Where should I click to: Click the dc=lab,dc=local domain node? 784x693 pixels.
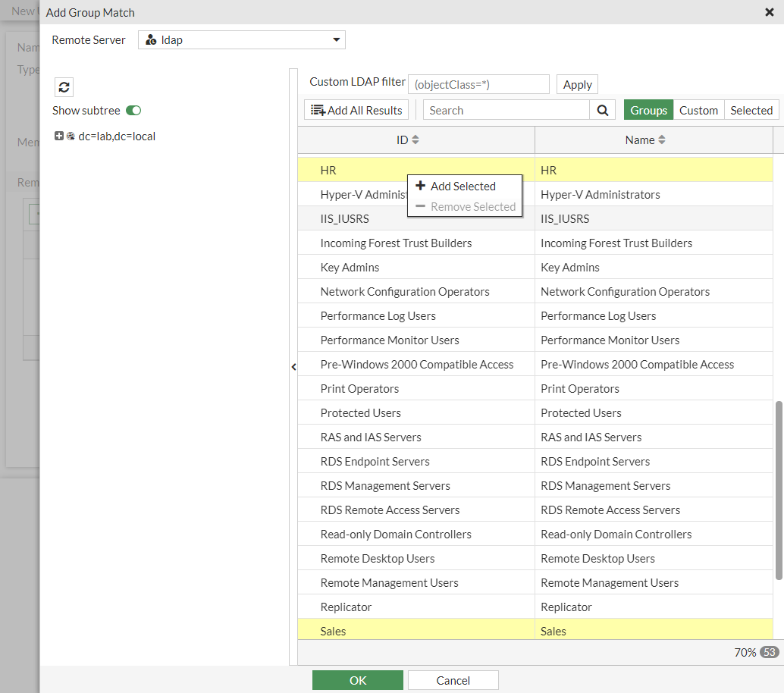point(117,136)
